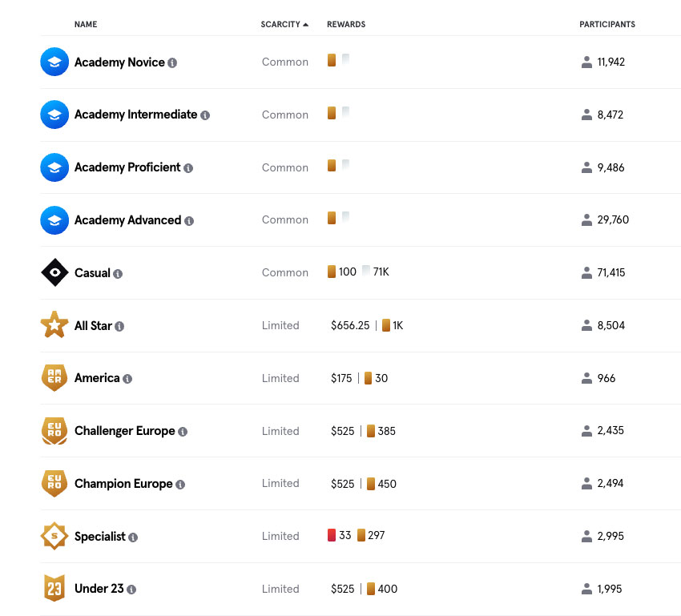Click the Academy Novice graduation cap icon

tap(54, 62)
